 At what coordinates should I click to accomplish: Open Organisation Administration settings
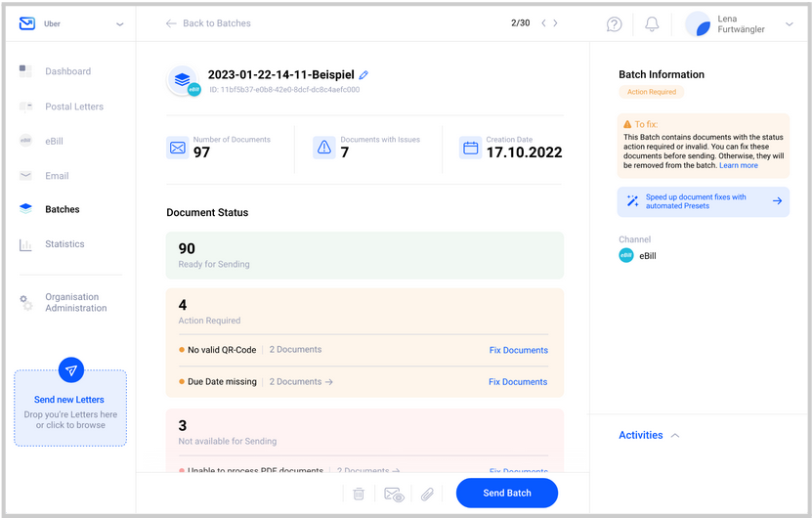coord(76,302)
